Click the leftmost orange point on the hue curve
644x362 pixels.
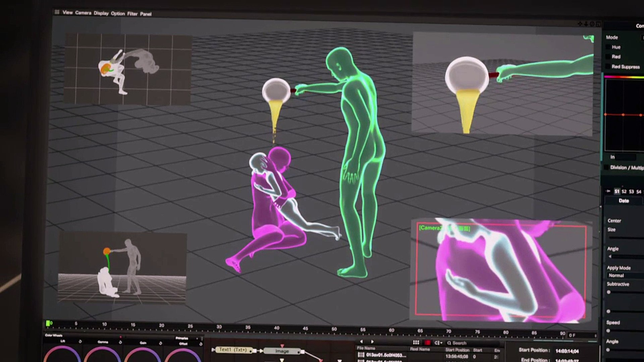pos(605,115)
